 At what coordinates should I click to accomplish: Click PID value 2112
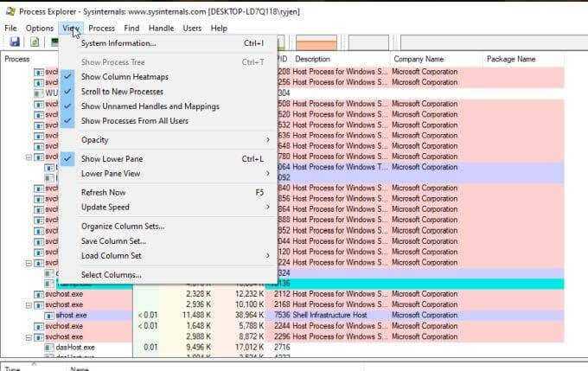pyautogui.click(x=283, y=294)
